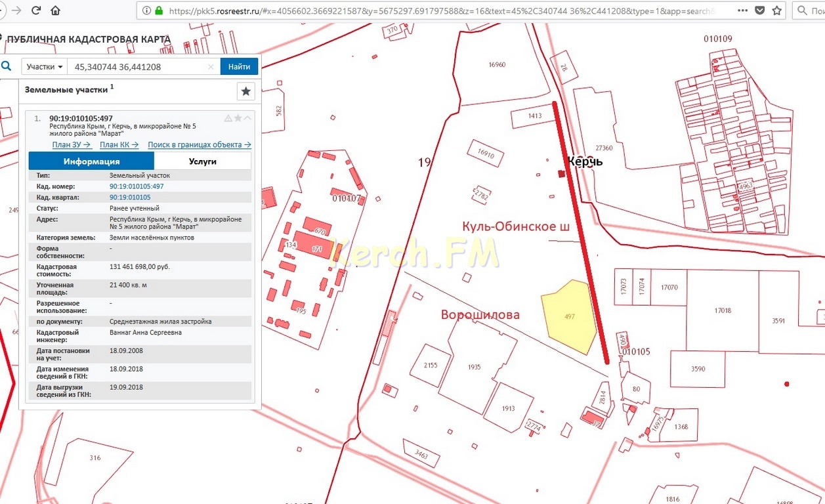Reload the page with browser refresh icon
Image resolution: width=825 pixels, height=504 pixels.
pos(36,10)
